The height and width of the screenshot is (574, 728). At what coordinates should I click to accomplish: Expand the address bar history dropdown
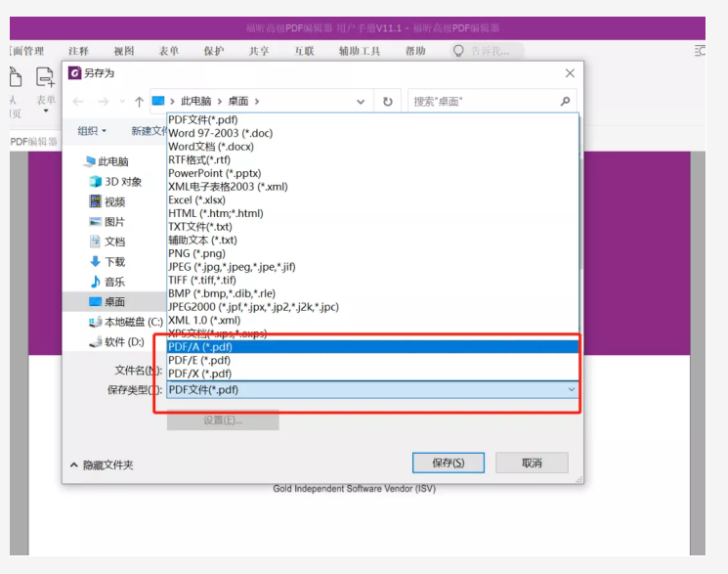[361, 102]
